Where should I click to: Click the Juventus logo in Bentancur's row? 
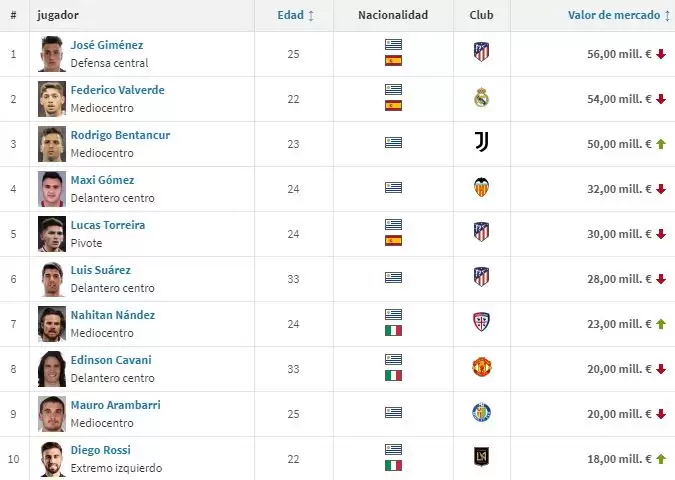pyautogui.click(x=481, y=142)
